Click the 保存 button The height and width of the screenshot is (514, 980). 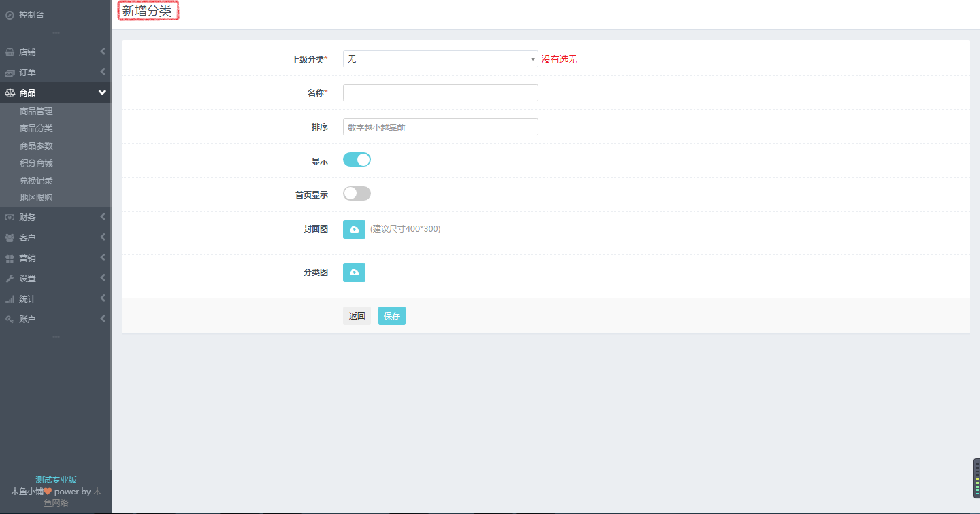pyautogui.click(x=391, y=316)
